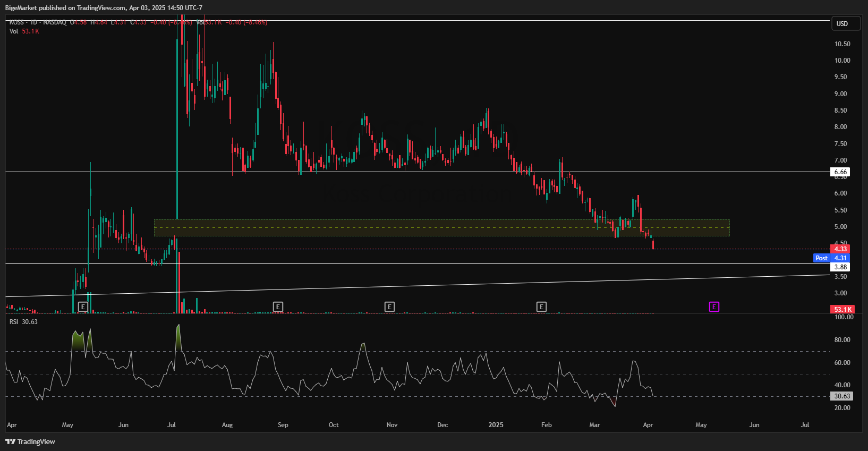Click the 10.00 price axis label
This screenshot has width=868, height=451.
click(842, 61)
